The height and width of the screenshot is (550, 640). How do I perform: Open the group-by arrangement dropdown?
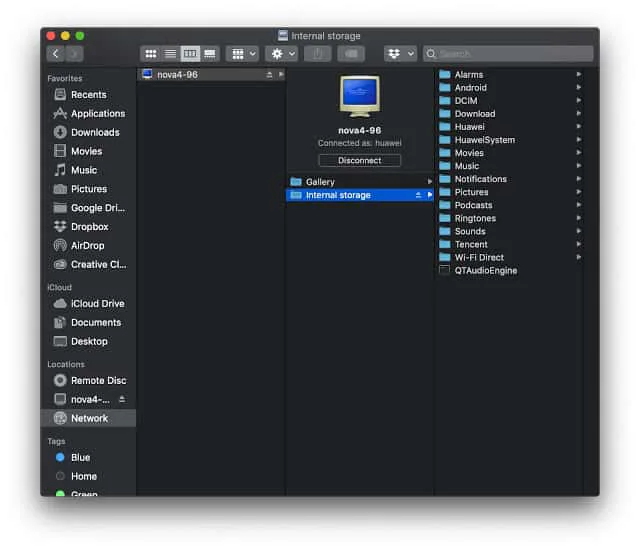tap(243, 54)
